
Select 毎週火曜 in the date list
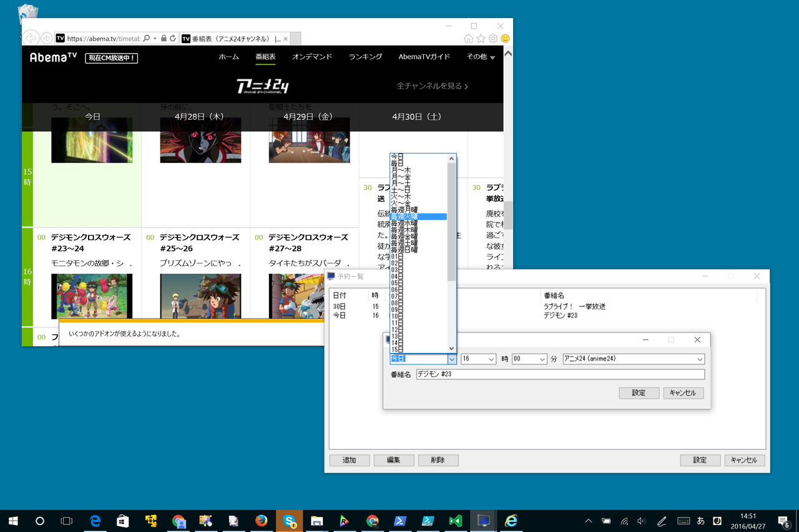click(x=418, y=216)
